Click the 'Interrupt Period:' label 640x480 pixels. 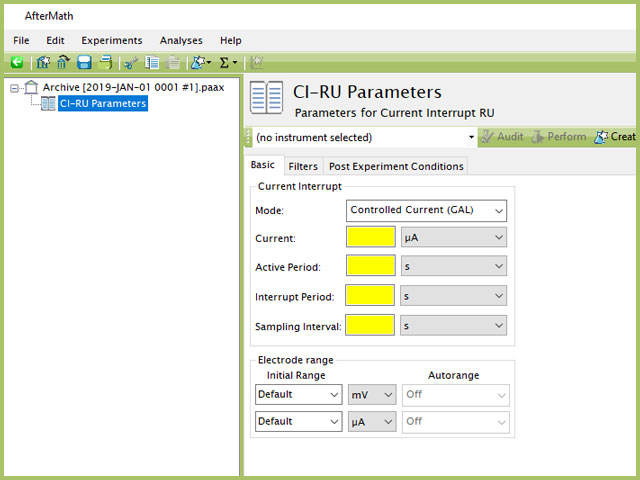click(295, 297)
